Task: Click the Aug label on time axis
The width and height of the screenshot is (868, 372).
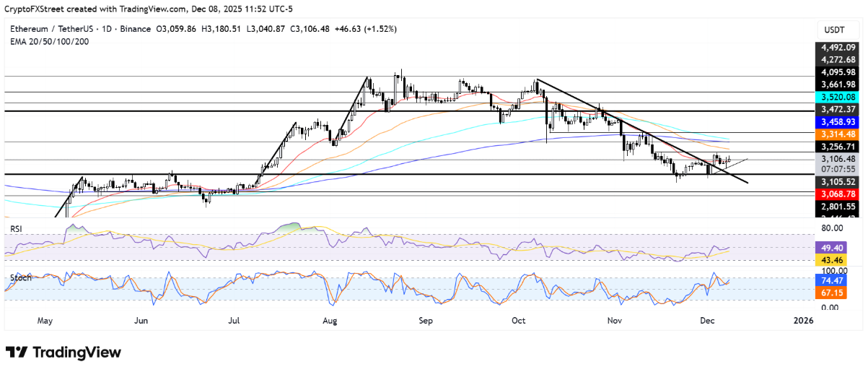Action: tap(330, 320)
